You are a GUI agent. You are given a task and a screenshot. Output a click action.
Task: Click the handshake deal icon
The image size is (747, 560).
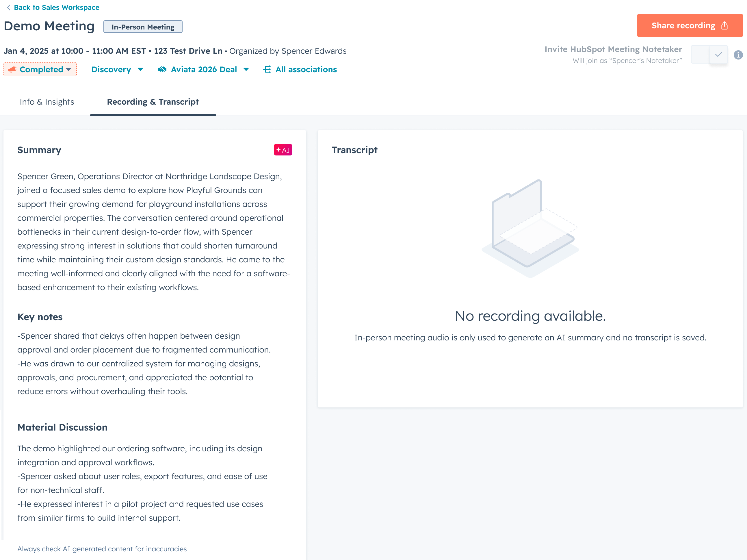(x=162, y=69)
